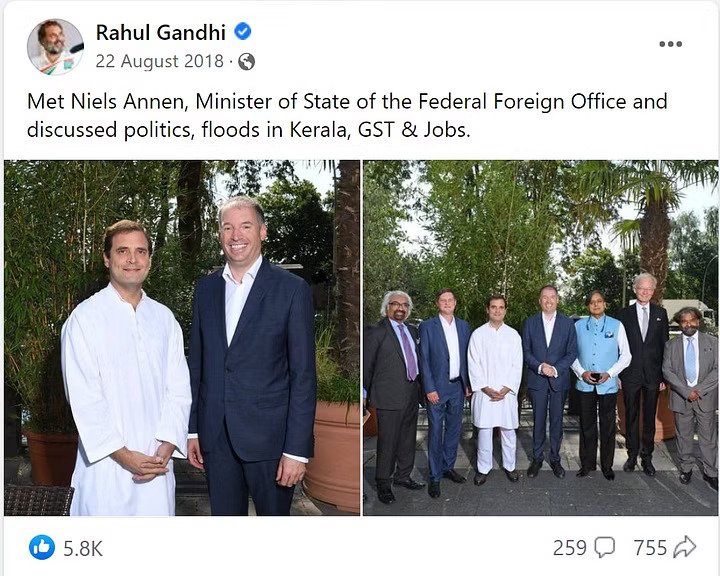
Task: Click the globe public audience icon
Action: (x=246, y=61)
